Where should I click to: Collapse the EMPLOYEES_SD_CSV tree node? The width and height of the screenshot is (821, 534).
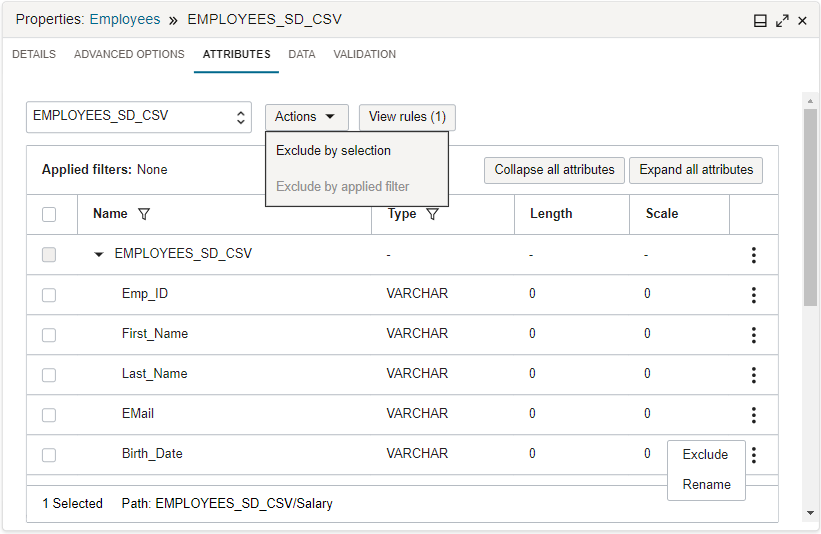click(x=99, y=255)
